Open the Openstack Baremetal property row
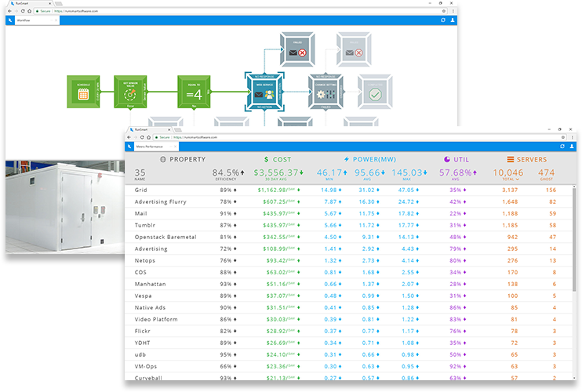The width and height of the screenshot is (582, 392). click(x=348, y=237)
